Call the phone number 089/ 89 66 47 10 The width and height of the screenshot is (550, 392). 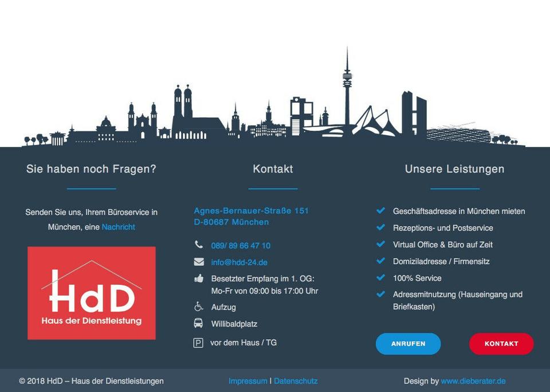click(x=241, y=245)
